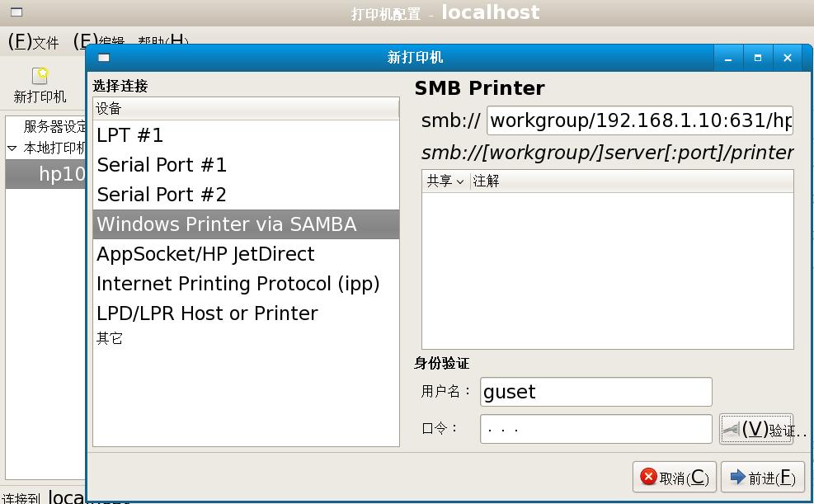Sort by the 共享 column header arrow
This screenshot has height=504, width=814.
point(460,181)
